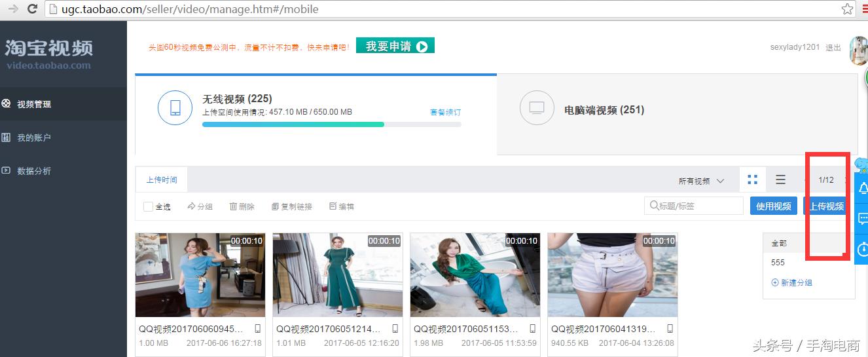The image size is (868, 357).
Task: Click the chat message icon on right bar
Action: click(862, 219)
